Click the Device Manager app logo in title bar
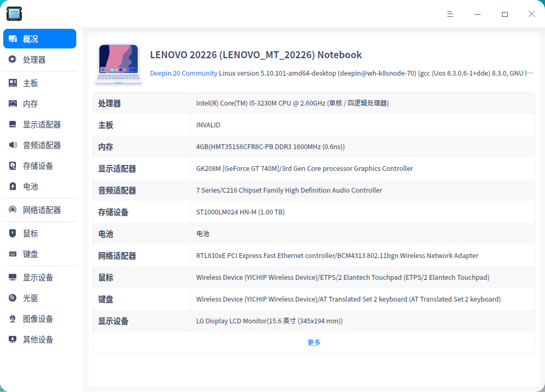 pyautogui.click(x=14, y=14)
